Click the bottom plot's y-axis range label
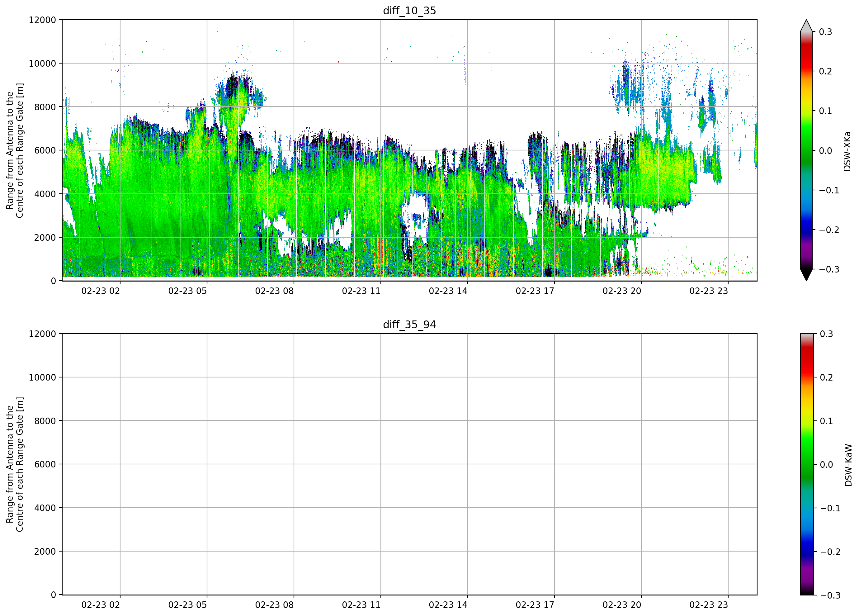This screenshot has height=616, width=859. point(15,464)
